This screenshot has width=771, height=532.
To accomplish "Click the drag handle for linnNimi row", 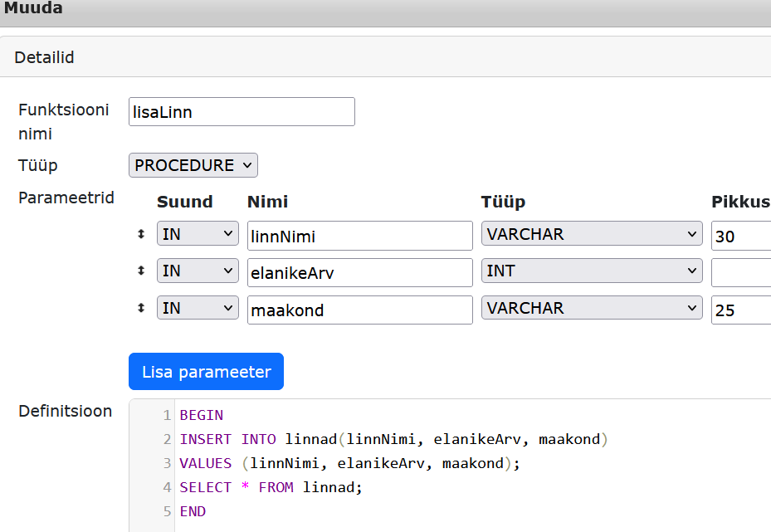I will 141,235.
